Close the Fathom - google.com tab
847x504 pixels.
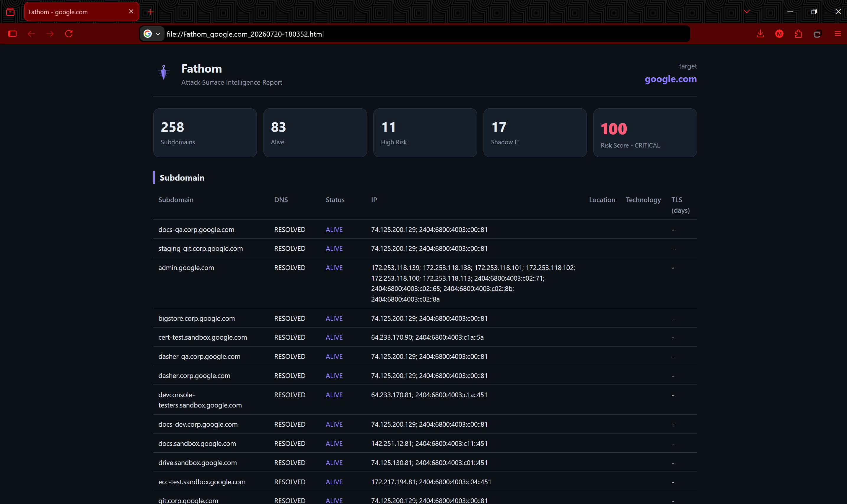point(131,12)
